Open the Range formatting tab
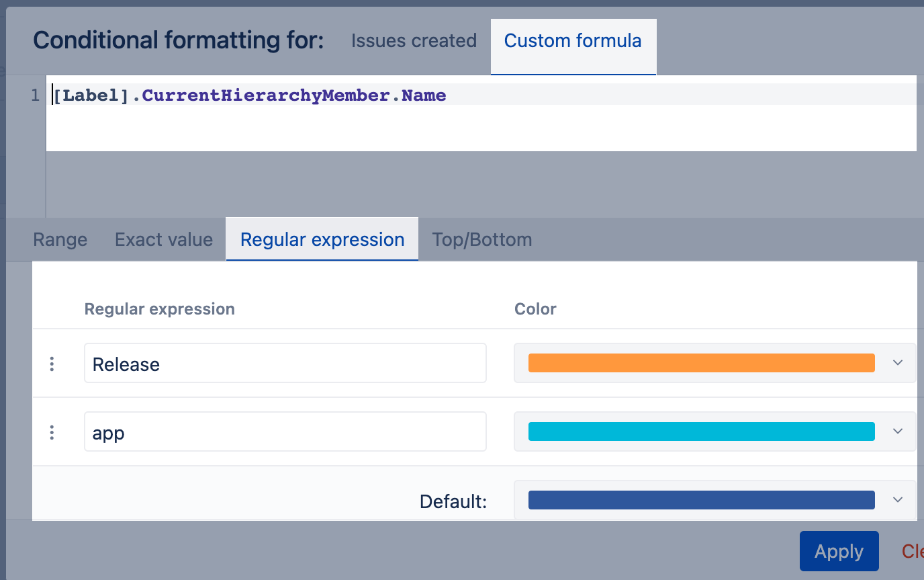 coord(60,240)
